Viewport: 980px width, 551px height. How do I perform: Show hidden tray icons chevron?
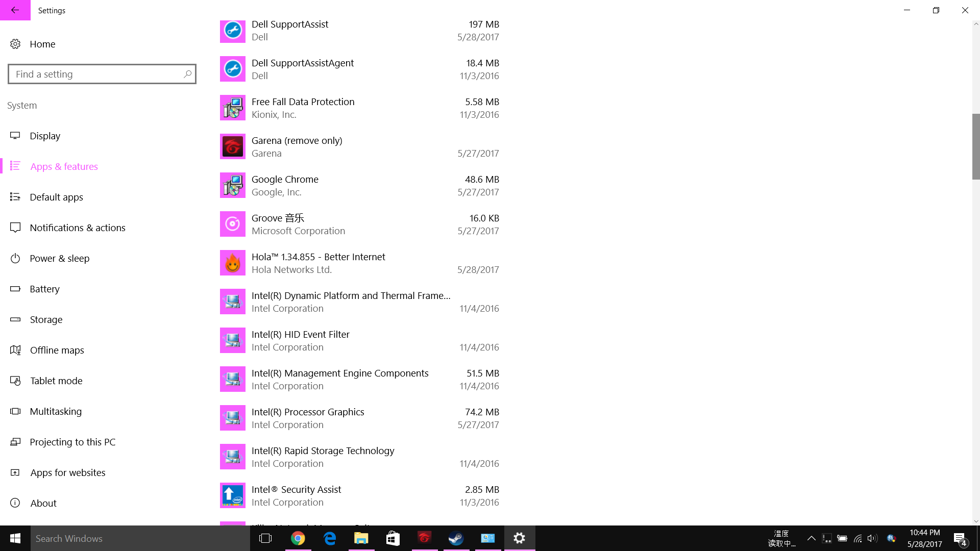tap(811, 538)
